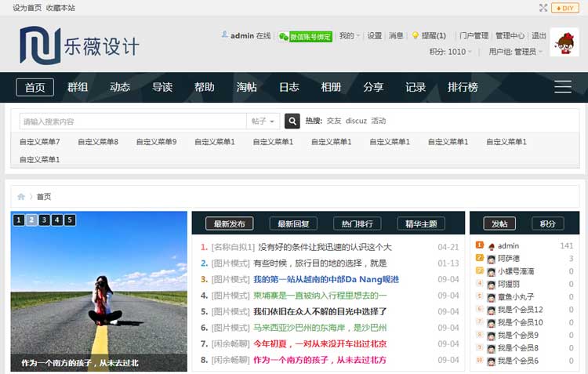Click the DIY button
Image resolution: width=588 pixels, height=374 pixels.
(x=564, y=8)
